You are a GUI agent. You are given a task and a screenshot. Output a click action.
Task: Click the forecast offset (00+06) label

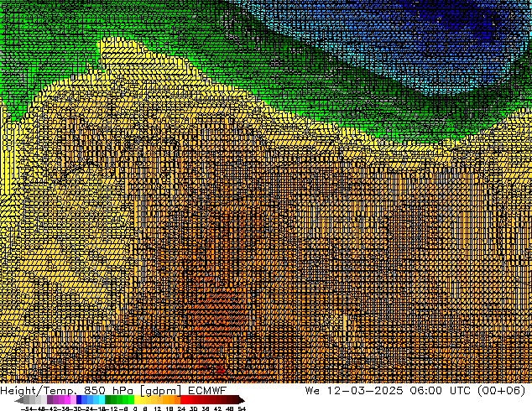click(502, 391)
